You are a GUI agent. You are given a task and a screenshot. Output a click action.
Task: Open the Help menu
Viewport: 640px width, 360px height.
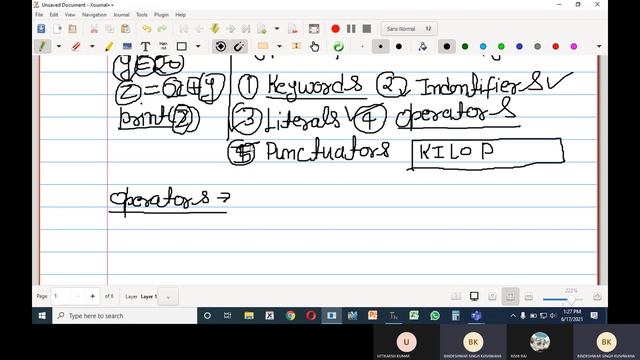coord(180,15)
